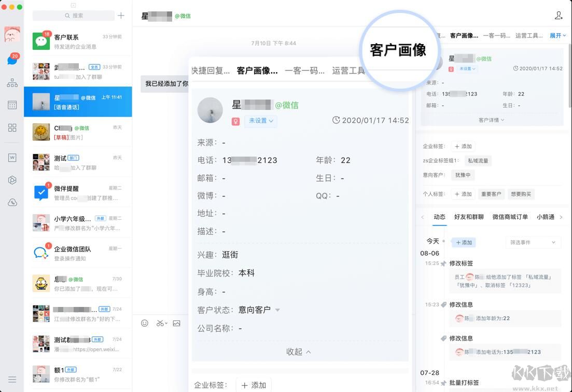Select the screenshot scissors tool
This screenshot has height=392, width=572.
pyautogui.click(x=161, y=323)
